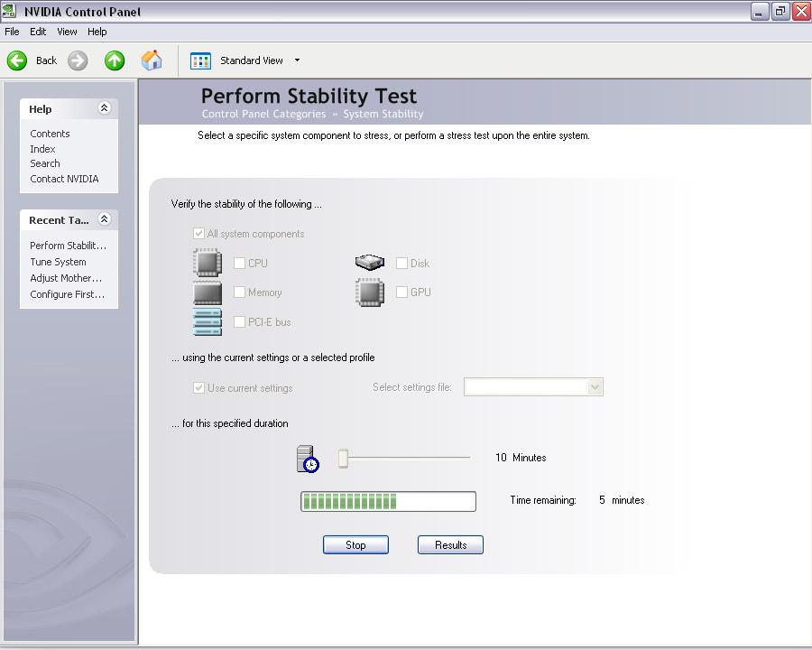Open the Standard View dropdown arrow

point(297,60)
